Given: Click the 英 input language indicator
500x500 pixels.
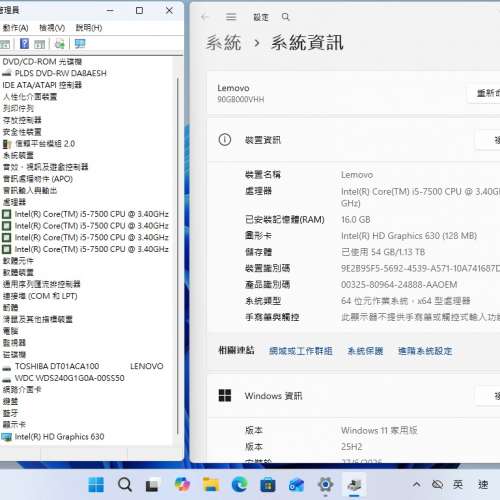Looking at the screenshot, I should click(458, 484).
